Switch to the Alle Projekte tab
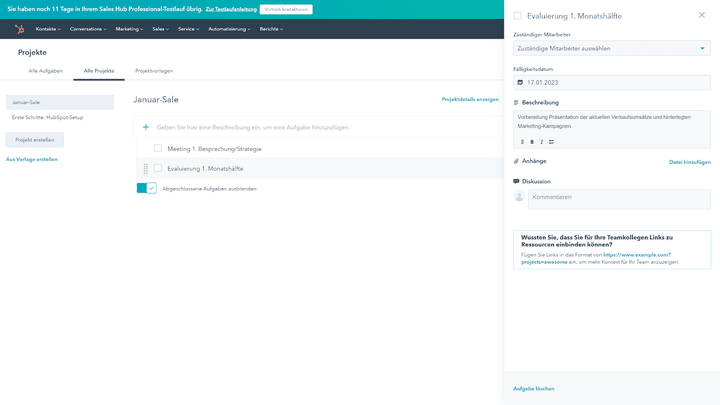The width and height of the screenshot is (720, 405). (x=99, y=71)
